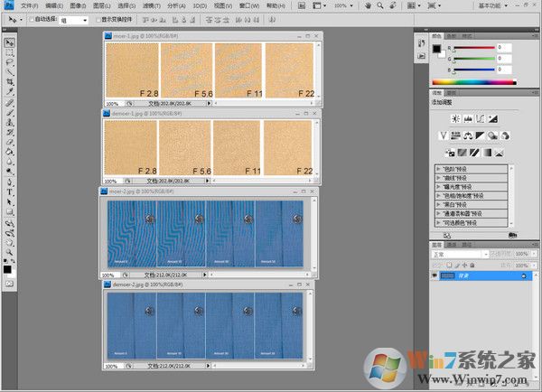Select the Crop tool
The height and width of the screenshot is (392, 542).
point(10,82)
